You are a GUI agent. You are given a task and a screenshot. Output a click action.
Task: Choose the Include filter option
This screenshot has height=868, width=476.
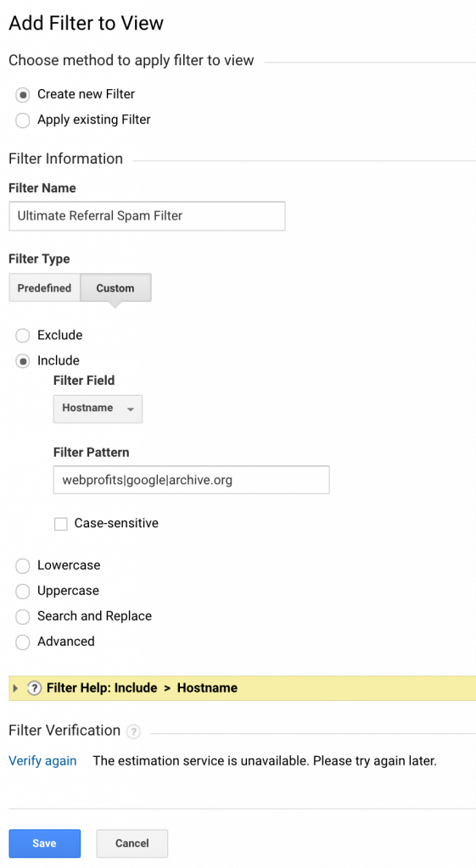pos(23,361)
